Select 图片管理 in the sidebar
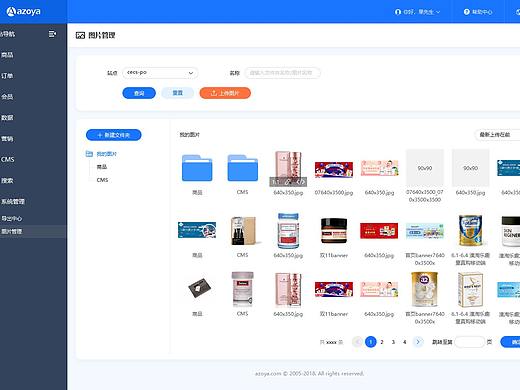The width and height of the screenshot is (520, 390). point(33,231)
